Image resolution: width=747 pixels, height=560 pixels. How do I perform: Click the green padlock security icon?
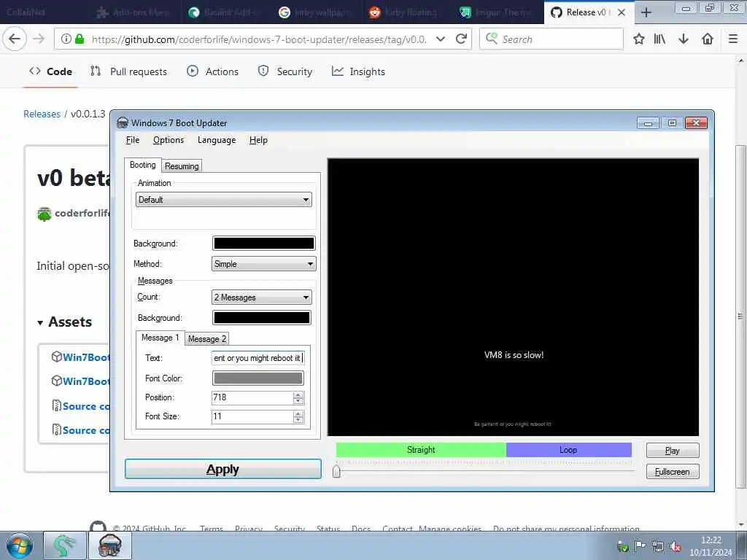point(80,39)
